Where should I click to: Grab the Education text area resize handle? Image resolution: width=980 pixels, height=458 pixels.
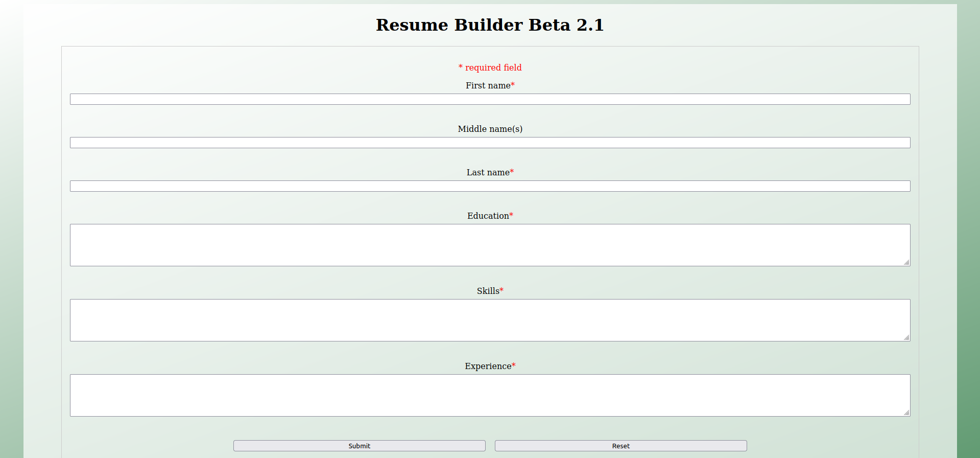tap(906, 262)
